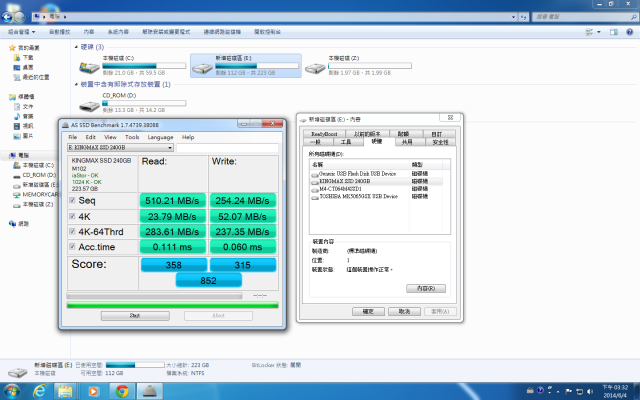Click 系統內容 in Explorer toolbar

(x=118, y=32)
